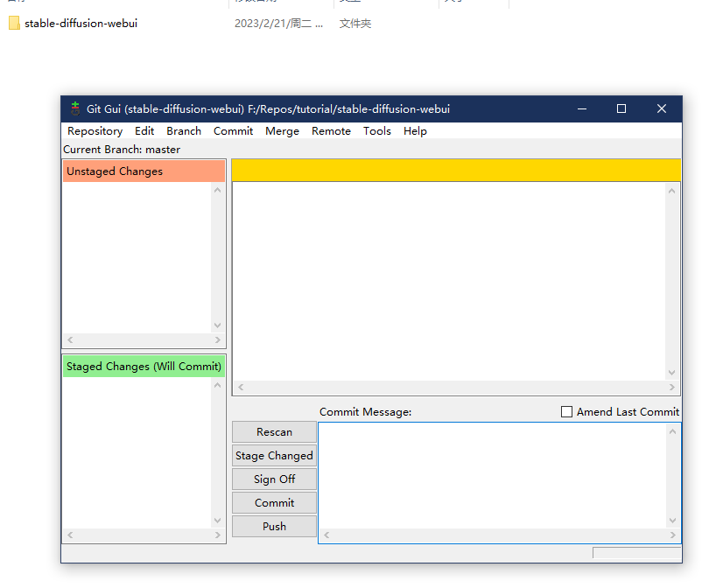
Task: Open the Repository menu
Action: coord(95,131)
